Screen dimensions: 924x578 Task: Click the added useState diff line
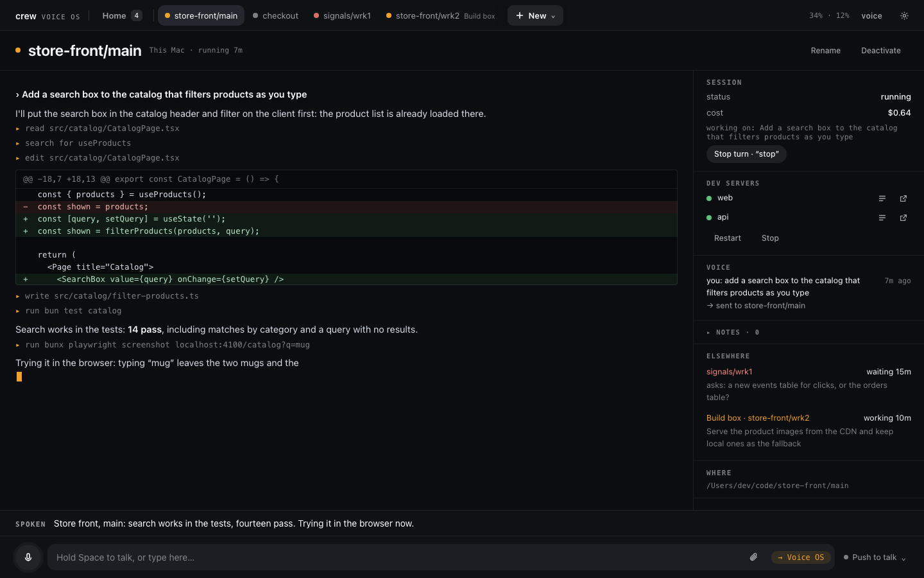click(x=346, y=219)
